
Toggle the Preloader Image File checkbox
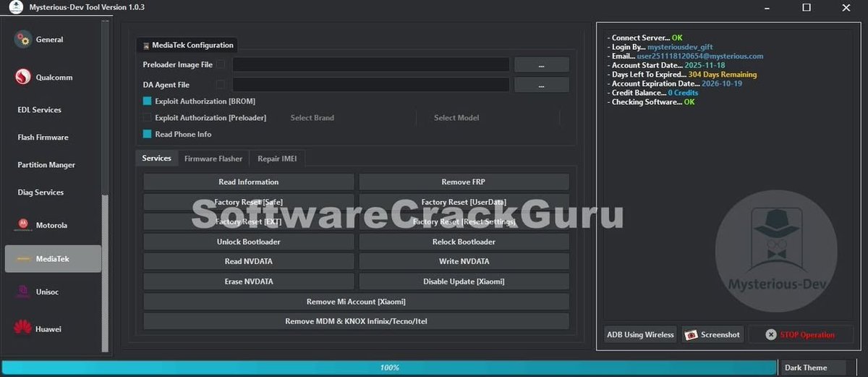[221, 64]
